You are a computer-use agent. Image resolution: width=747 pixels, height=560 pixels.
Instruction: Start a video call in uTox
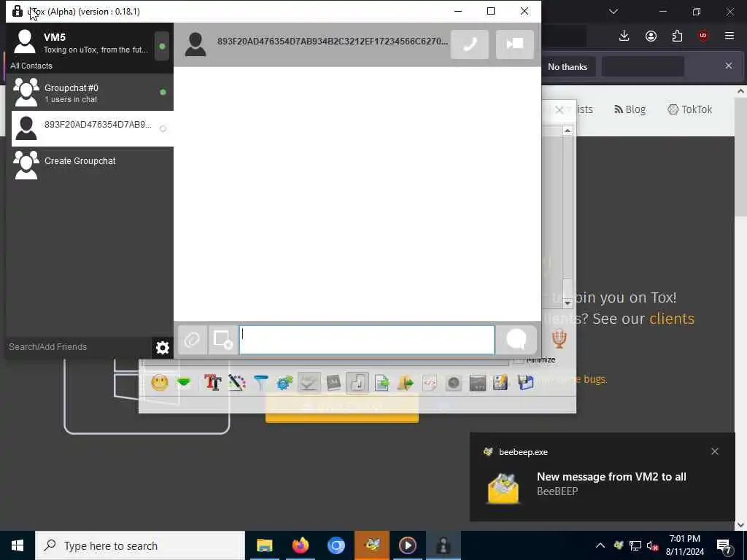click(514, 44)
